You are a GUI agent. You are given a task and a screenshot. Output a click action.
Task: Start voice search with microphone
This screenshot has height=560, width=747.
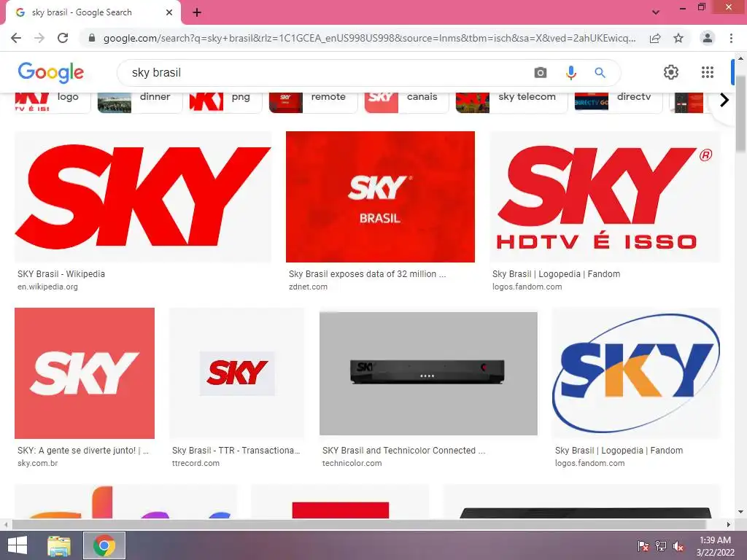(x=570, y=72)
